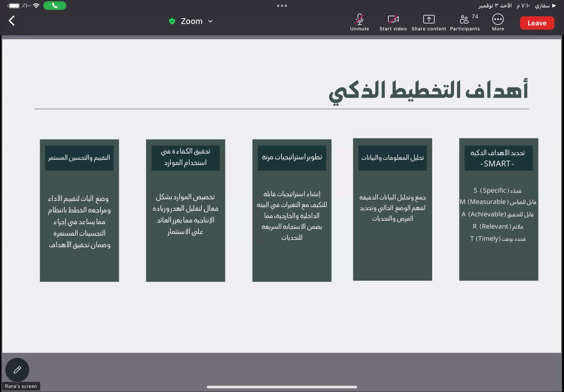Image resolution: width=564 pixels, height=392 pixels.
Task: Return to Safari via the status bar link
Action: point(545,6)
